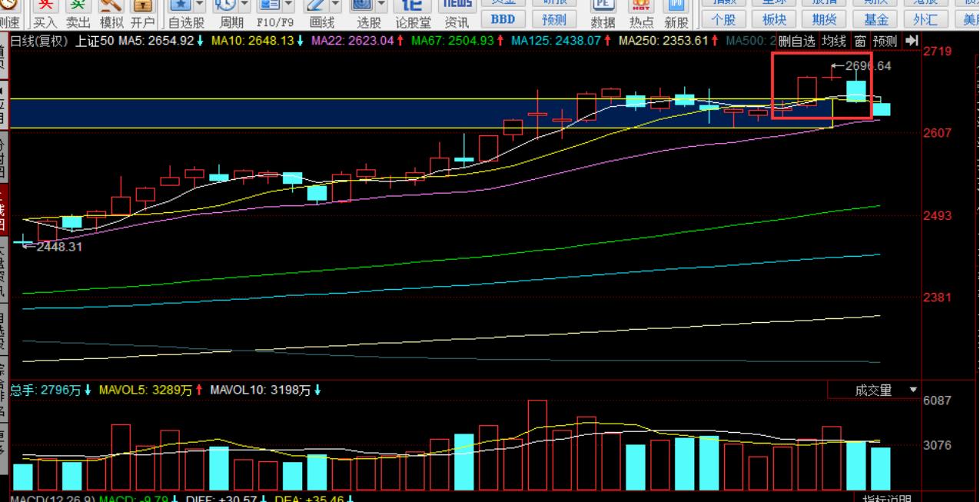Screen dimensions: 980x502
Task: Click the MAVOL10: 3198万 readout
Action: 260,390
